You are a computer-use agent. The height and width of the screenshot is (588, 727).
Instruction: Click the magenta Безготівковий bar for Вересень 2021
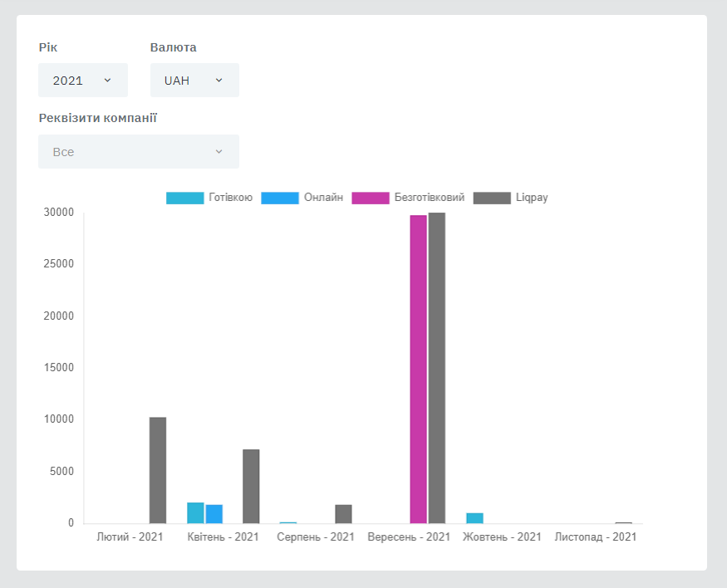click(418, 370)
